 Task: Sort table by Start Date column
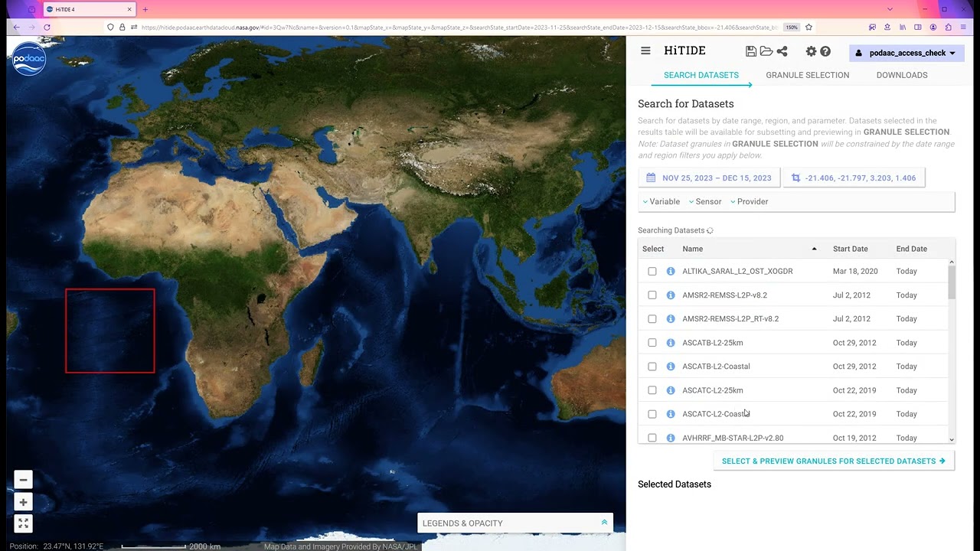(851, 249)
